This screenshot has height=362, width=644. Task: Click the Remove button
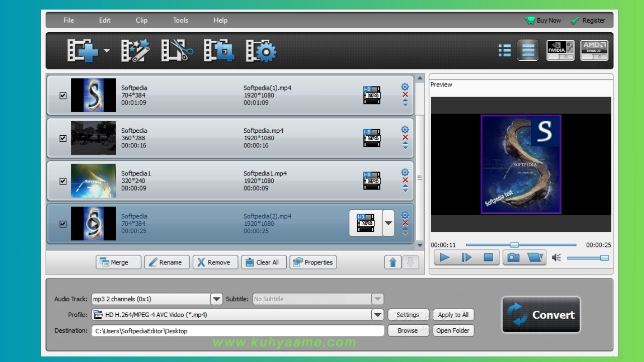coord(215,262)
